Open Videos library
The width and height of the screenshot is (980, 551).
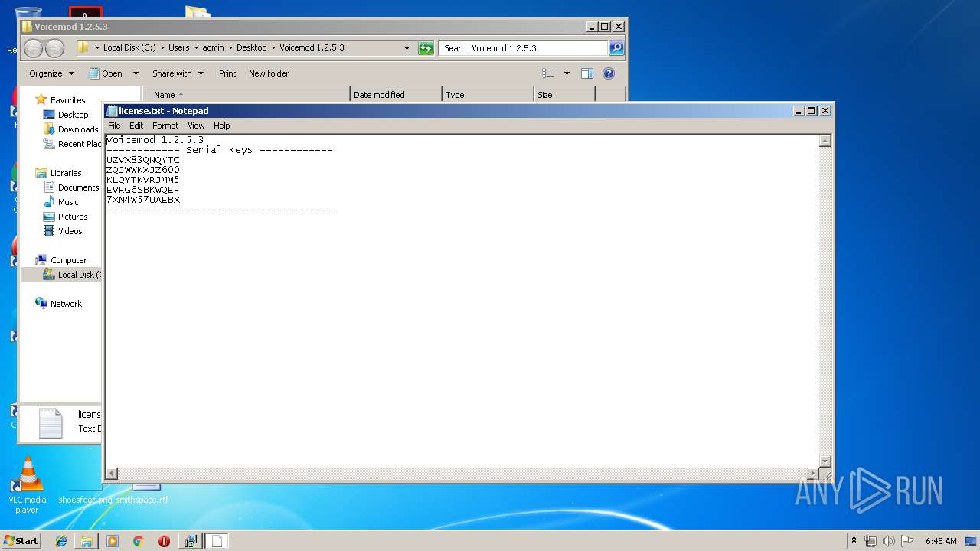70,231
